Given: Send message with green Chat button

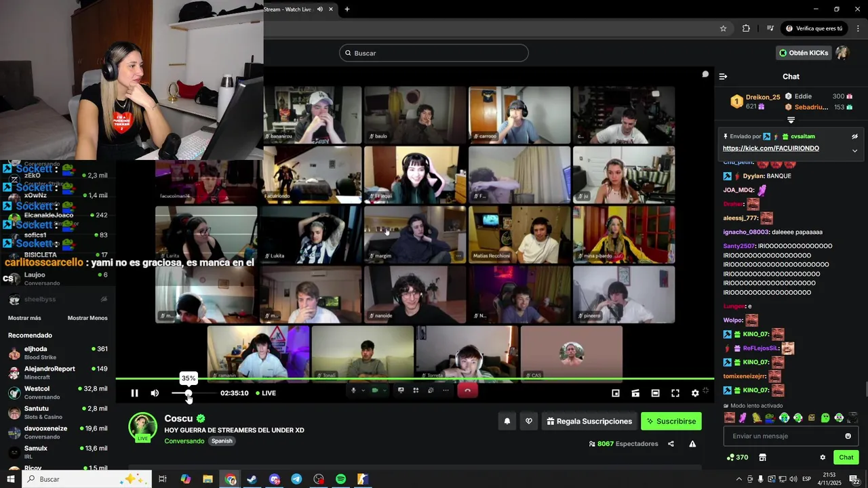Looking at the screenshot, I should point(846,457).
